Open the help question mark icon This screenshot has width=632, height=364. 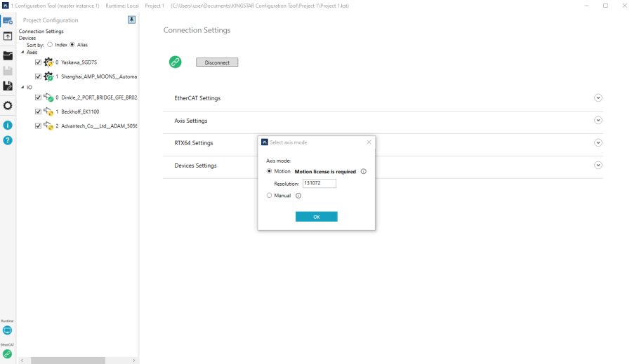click(x=8, y=140)
